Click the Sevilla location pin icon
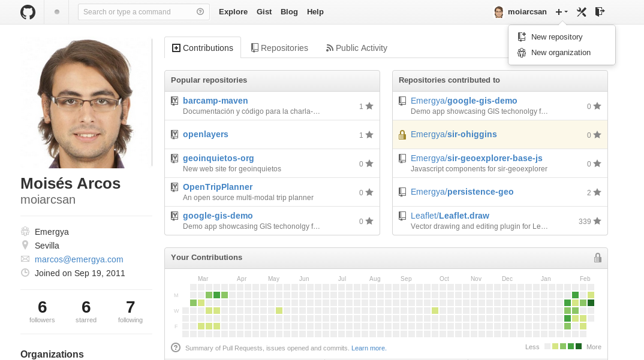Viewport: 644px width, 360px height. (25, 246)
